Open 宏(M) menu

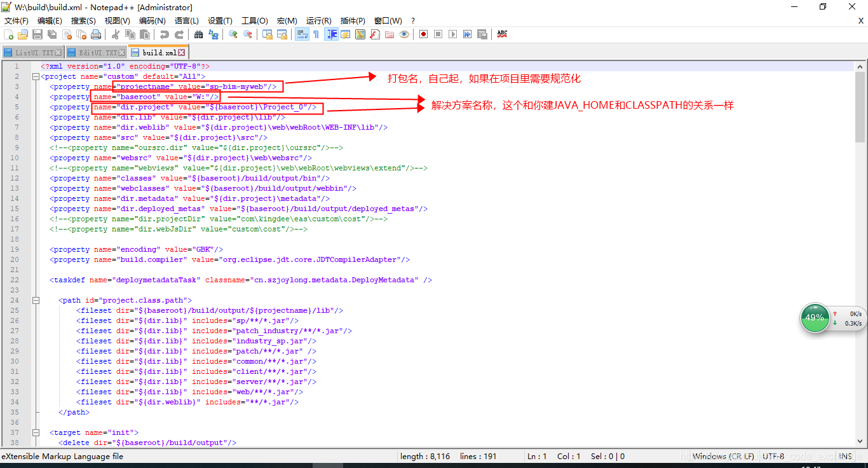click(287, 21)
